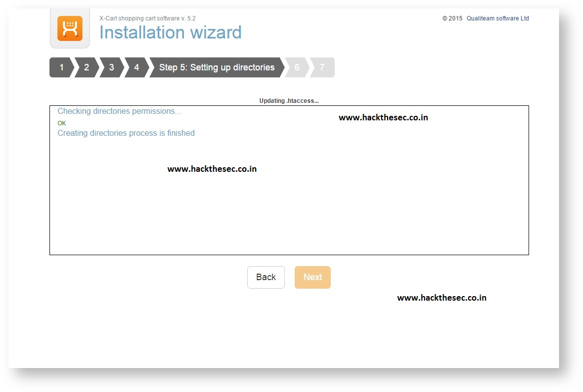The image size is (583, 392).
Task: Go to wizard step 2
Action: pos(86,67)
